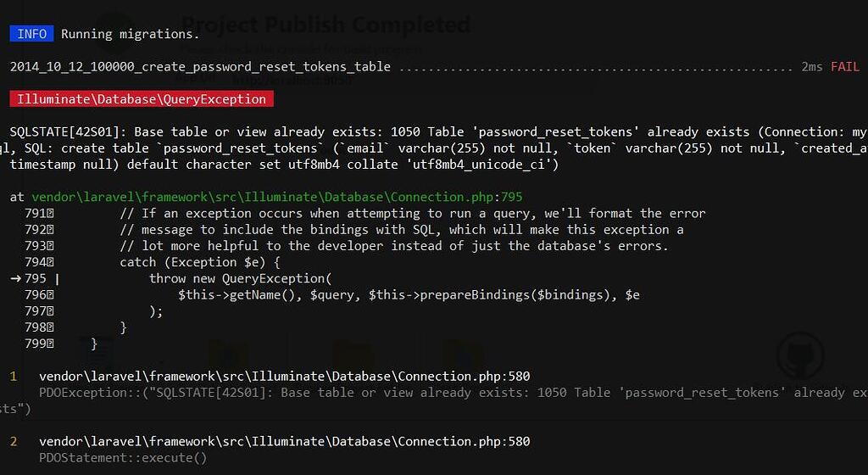Select the yellow stack frame number 2
The width and height of the screenshot is (868, 475).
(14, 441)
